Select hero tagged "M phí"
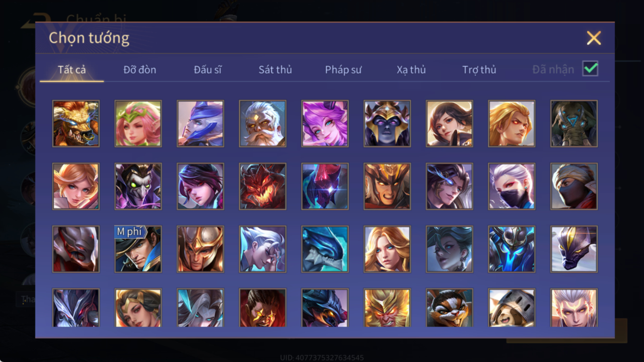This screenshot has height=362, width=644. pos(138,250)
